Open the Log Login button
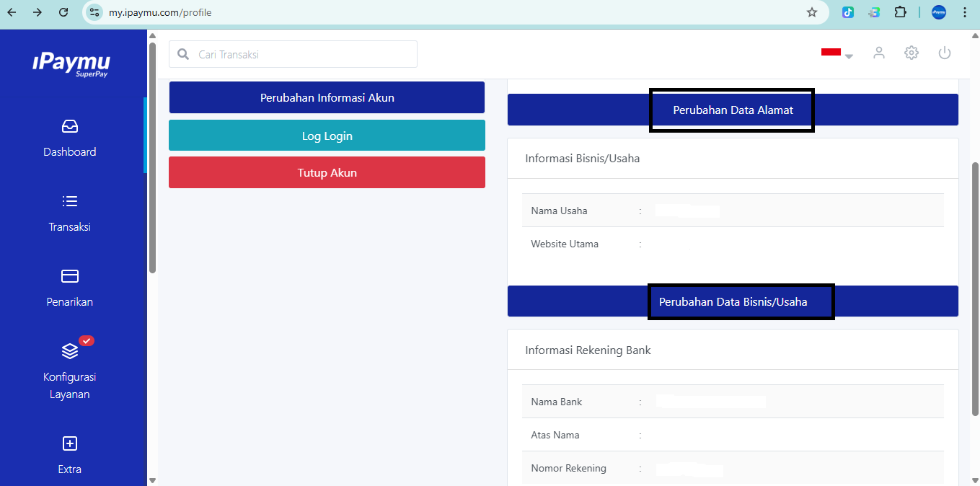 327,136
